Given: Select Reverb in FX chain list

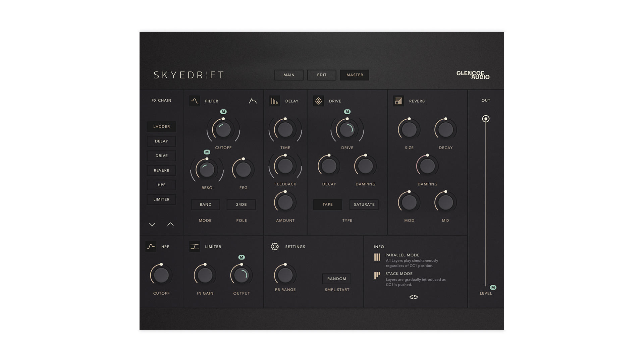Looking at the screenshot, I should click(161, 170).
